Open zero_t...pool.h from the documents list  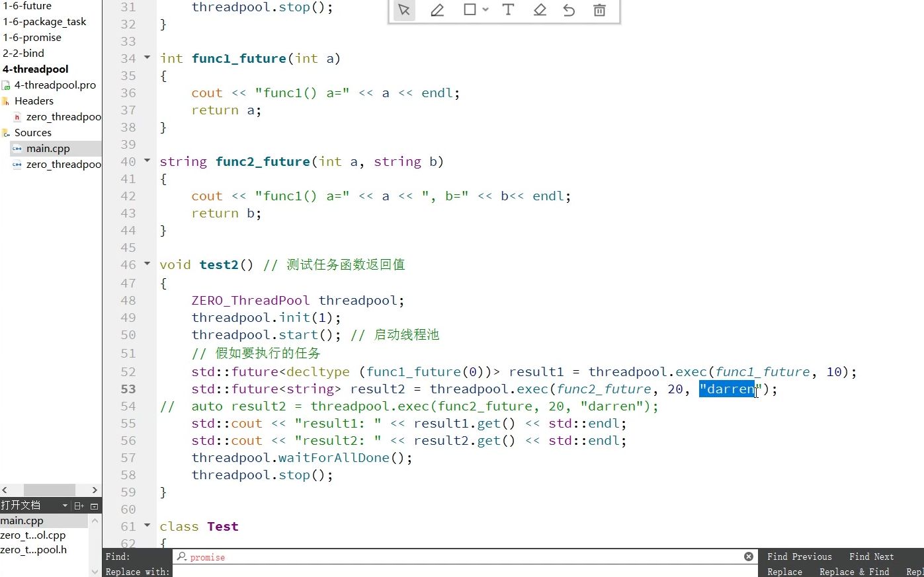pos(34,549)
